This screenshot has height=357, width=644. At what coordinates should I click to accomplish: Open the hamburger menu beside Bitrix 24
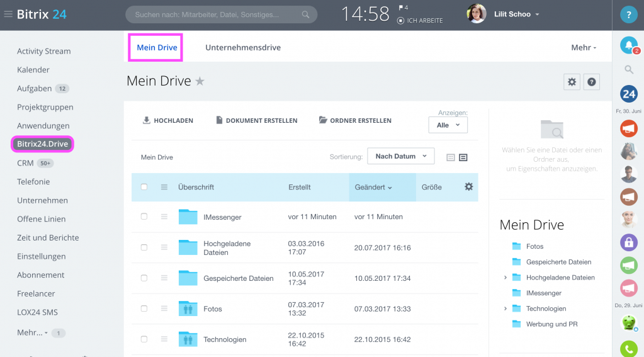pos(8,14)
